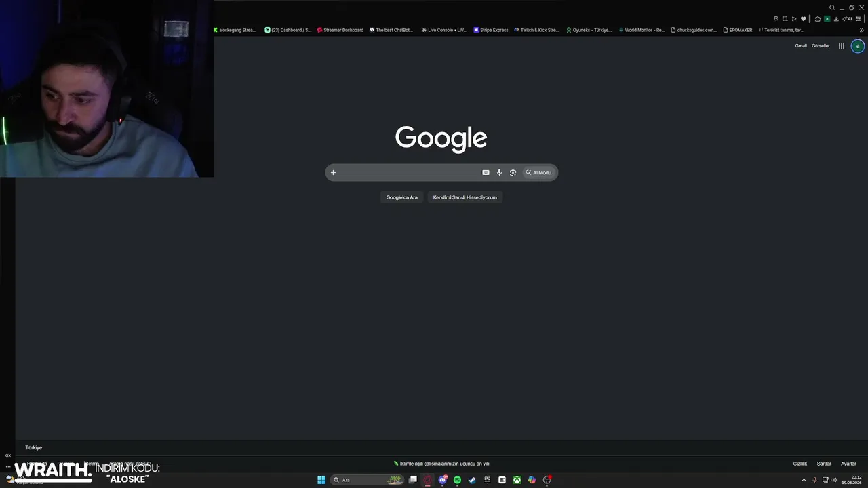The width and height of the screenshot is (868, 488).
Task: Open the Oyuneks Türkiye bookmark
Action: [589, 30]
